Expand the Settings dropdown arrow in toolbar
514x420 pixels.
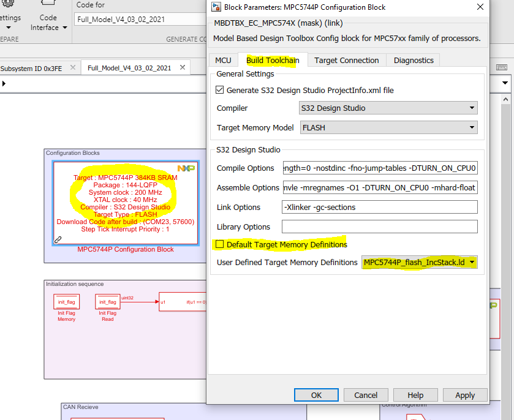(x=9, y=28)
